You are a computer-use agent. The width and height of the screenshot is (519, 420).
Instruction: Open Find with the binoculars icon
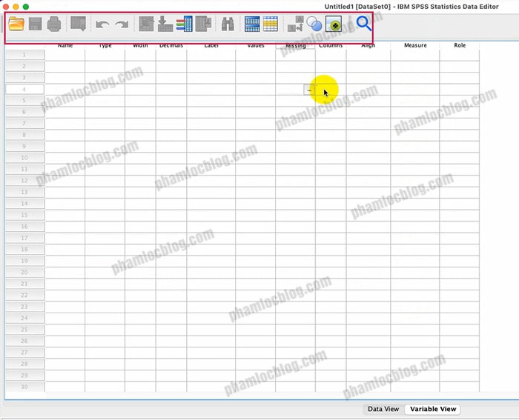pyautogui.click(x=228, y=24)
